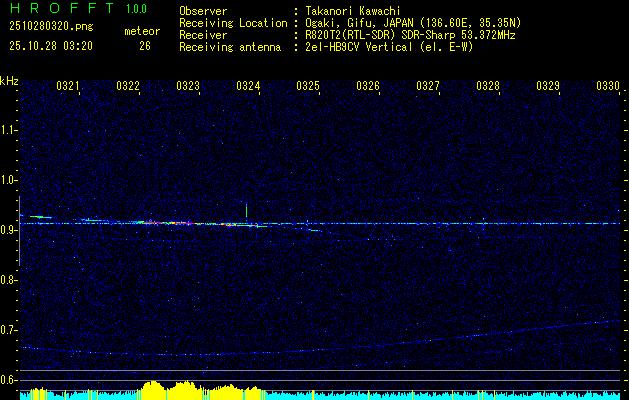Screen dimensions: 629x400
Task: Click the 0324 time marker
Action: pos(248,86)
